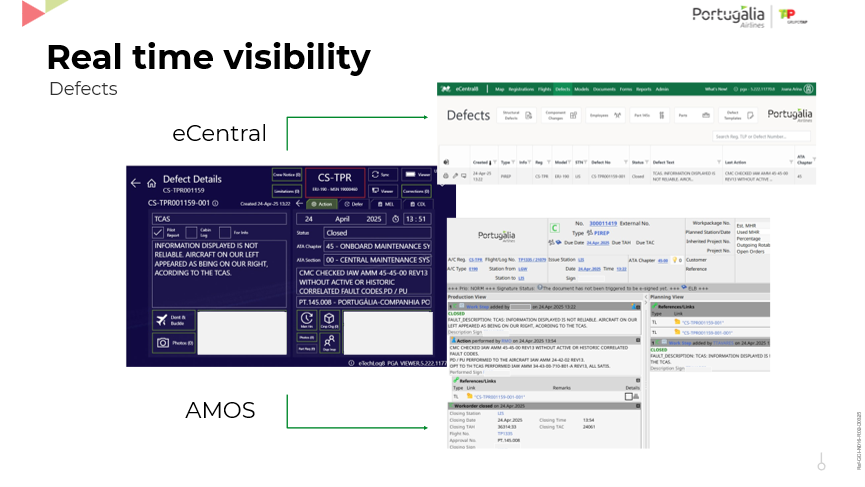
Task: Click the Dup Insp people icon
Action: (x=329, y=342)
